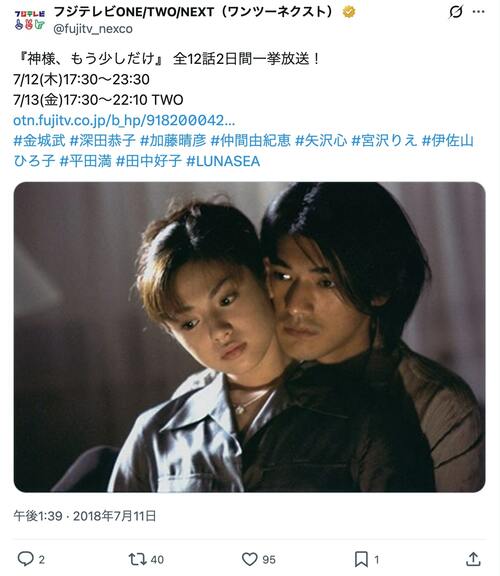Open the share icon at bottom right
Image resolution: width=500 pixels, height=576 pixels.
473,559
